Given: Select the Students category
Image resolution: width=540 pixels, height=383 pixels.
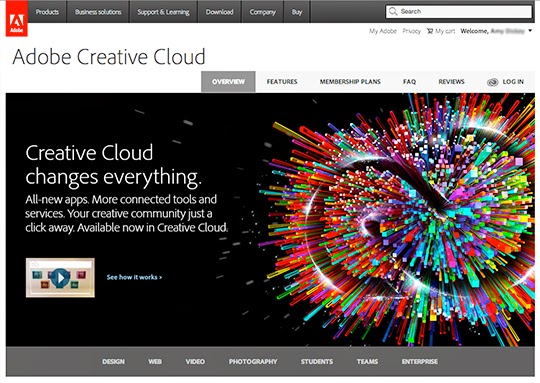Looking at the screenshot, I should pos(317,362).
